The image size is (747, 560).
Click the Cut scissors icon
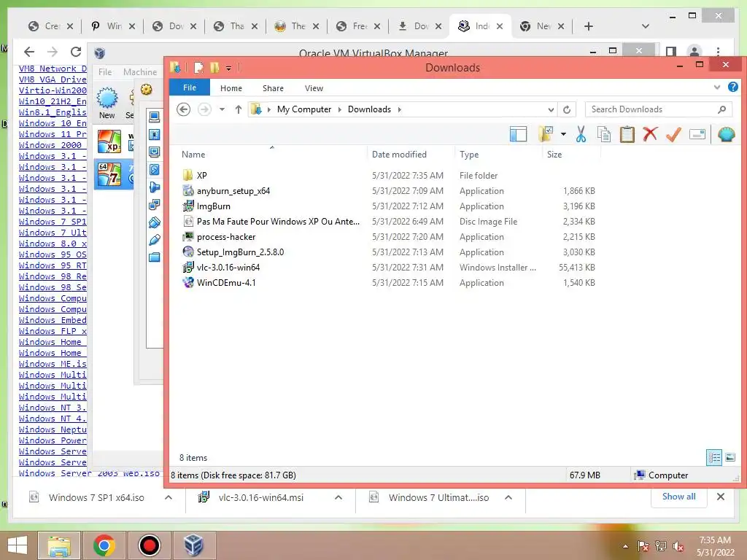(x=581, y=134)
